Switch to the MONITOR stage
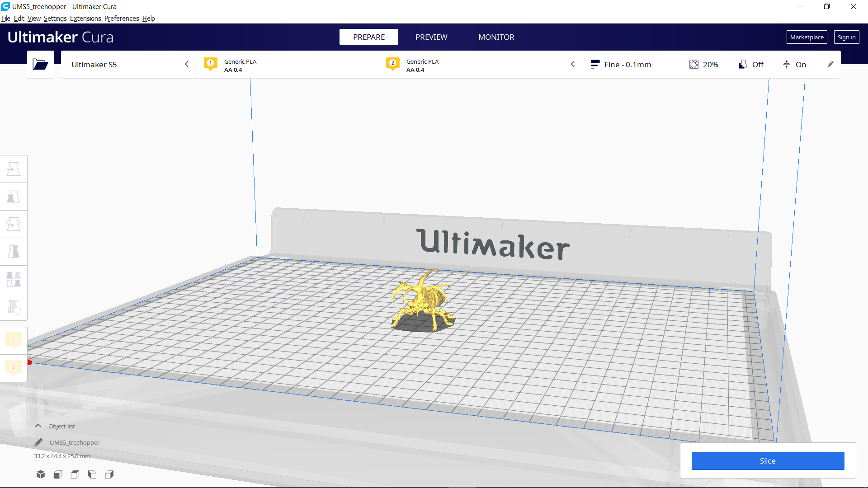 (x=496, y=37)
